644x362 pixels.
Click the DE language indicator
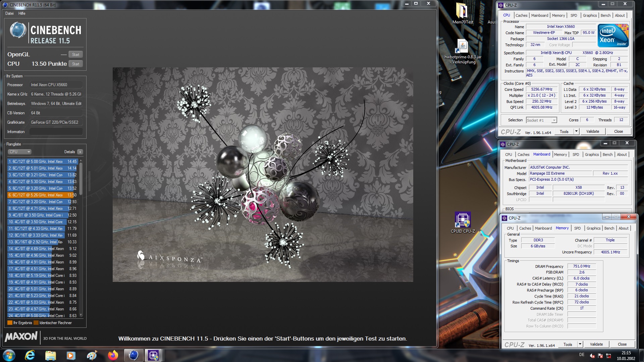pos(581,355)
